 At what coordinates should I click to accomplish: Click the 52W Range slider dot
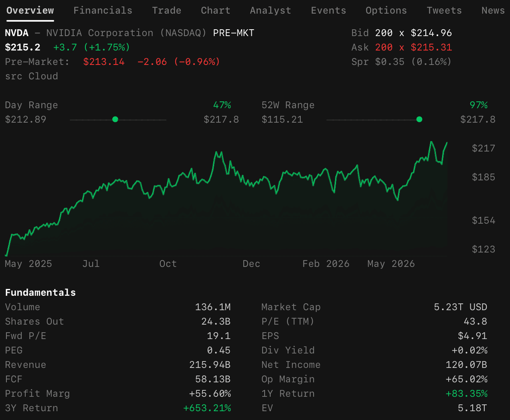419,119
